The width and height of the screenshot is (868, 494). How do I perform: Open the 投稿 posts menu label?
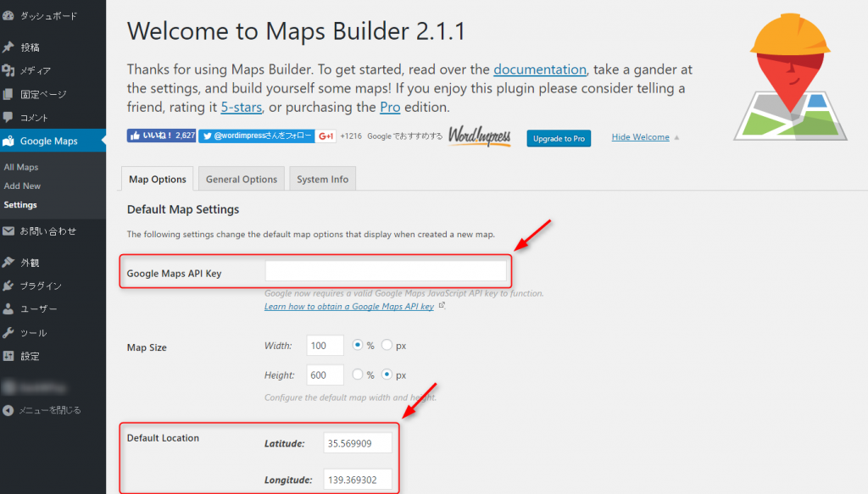coord(30,47)
